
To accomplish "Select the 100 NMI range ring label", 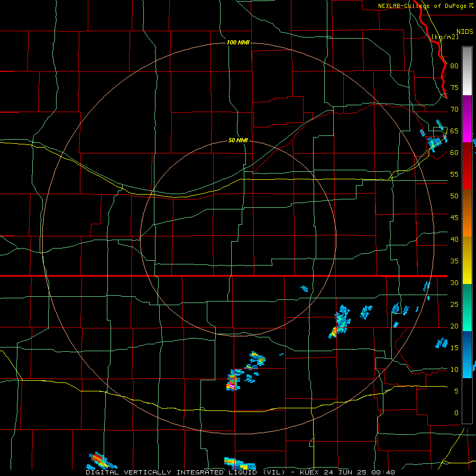I will tap(238, 42).
